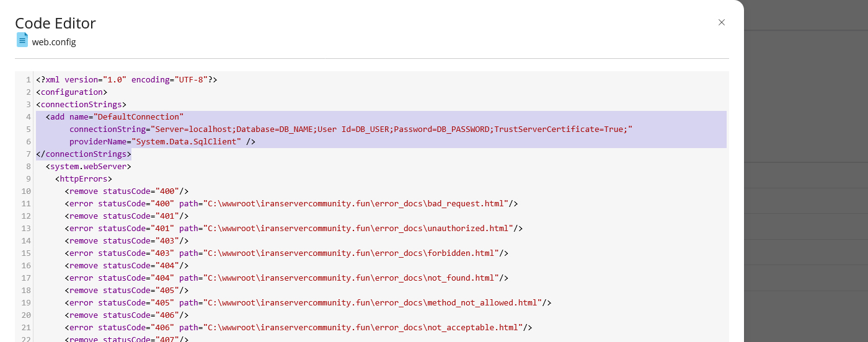
Task: Click the web.config filename label
Action: [54, 42]
